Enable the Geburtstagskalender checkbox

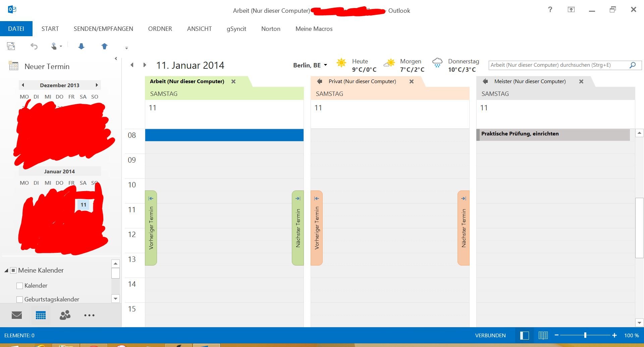(x=19, y=299)
